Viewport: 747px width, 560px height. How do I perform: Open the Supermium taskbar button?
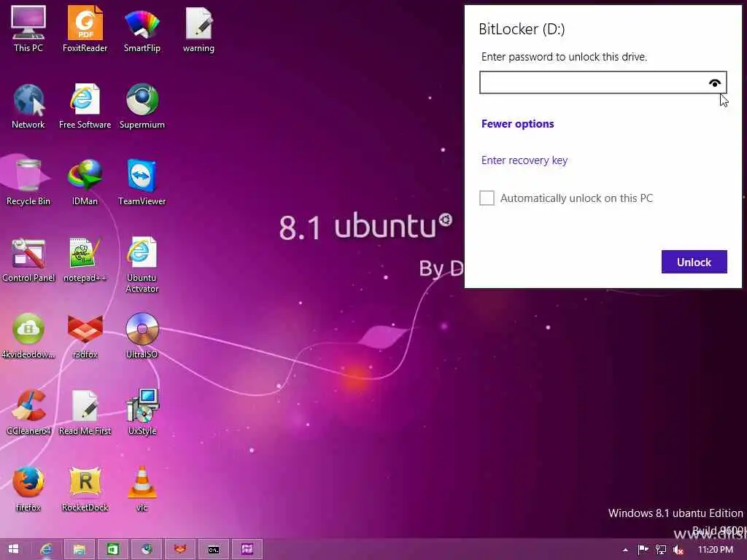pos(146,550)
